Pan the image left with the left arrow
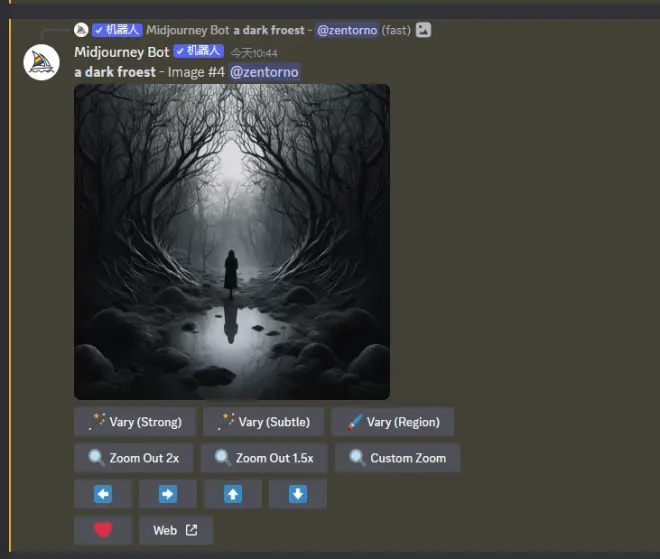The image size is (660, 559). click(103, 494)
